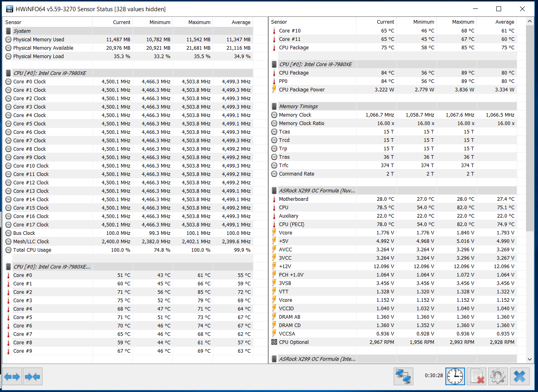Select the System group header row
Viewport: 538px width, 392px height.
point(128,31)
